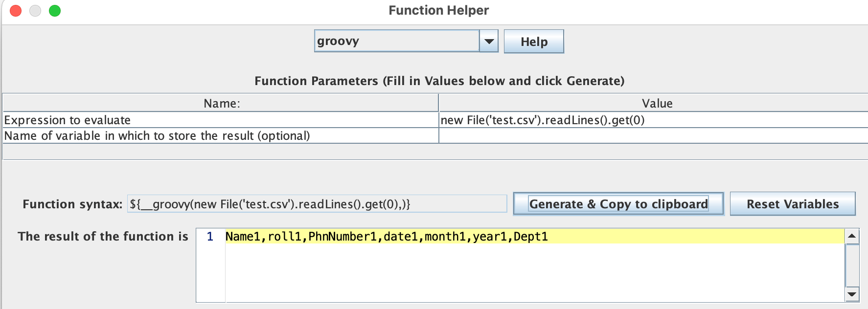868x309 pixels.
Task: Open the function list dropdown arrow
Action: click(x=489, y=42)
